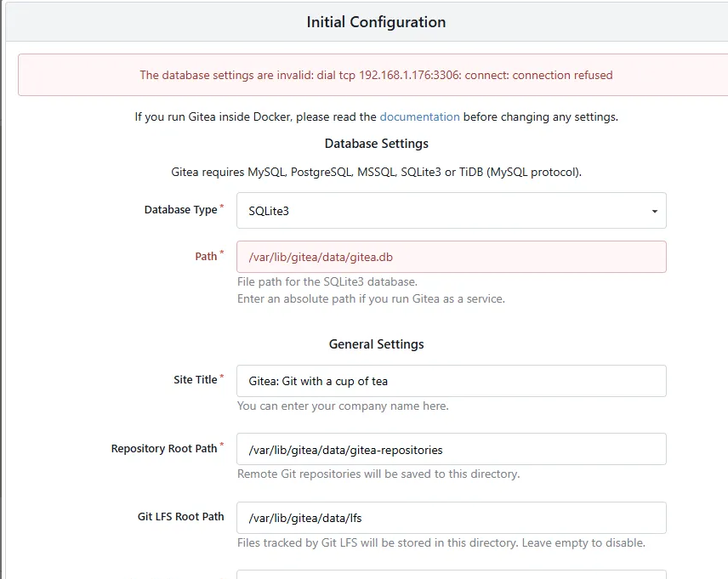728x579 pixels.
Task: Click the 'Files tracked by Git LFS' helper text
Action: coord(441,542)
